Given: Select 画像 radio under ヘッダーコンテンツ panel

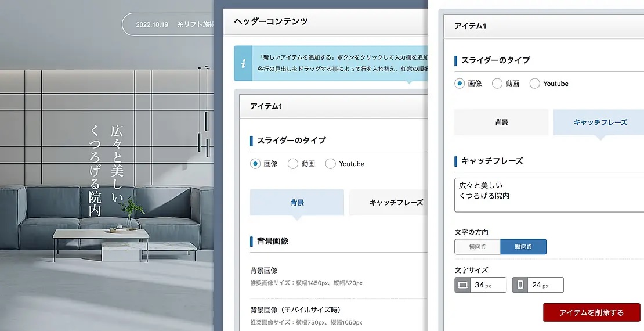Looking at the screenshot, I should click(x=255, y=164).
